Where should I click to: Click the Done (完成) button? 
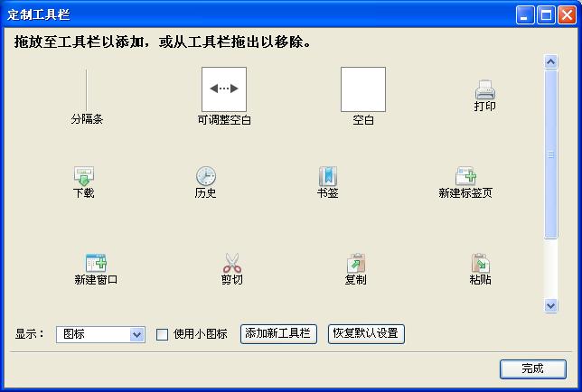tap(533, 369)
